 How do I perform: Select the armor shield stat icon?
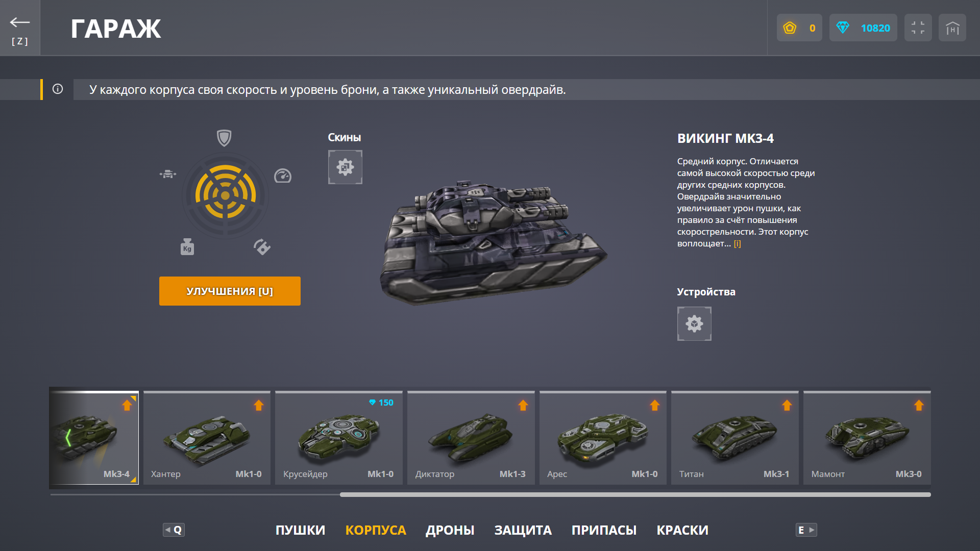pos(224,138)
